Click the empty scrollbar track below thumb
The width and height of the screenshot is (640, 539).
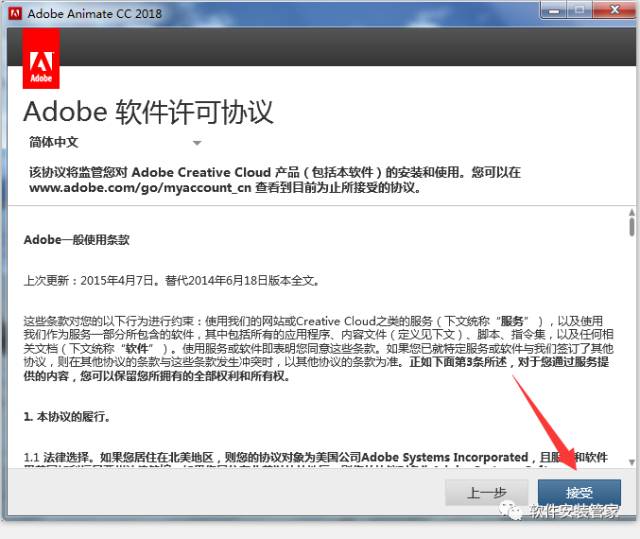point(632,350)
